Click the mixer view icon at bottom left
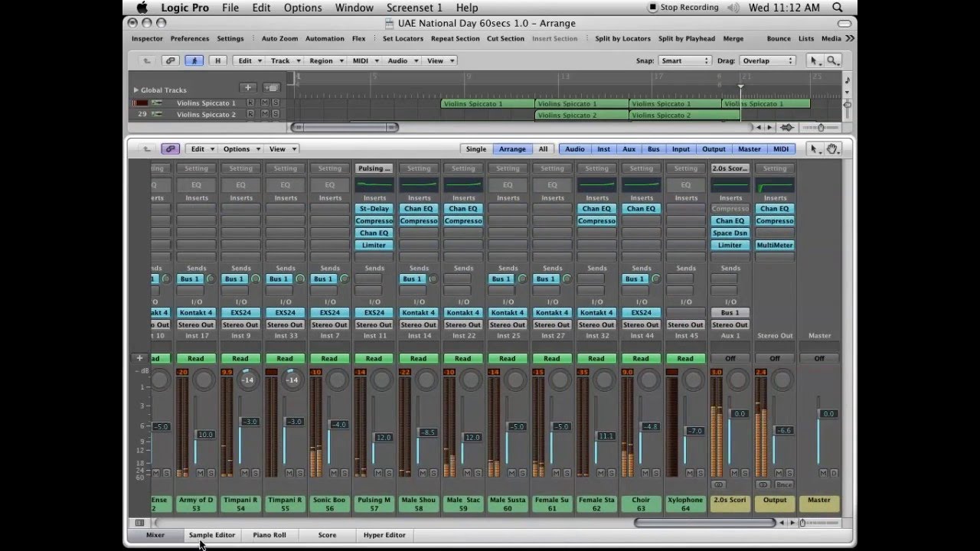The image size is (980, 551). tap(139, 523)
